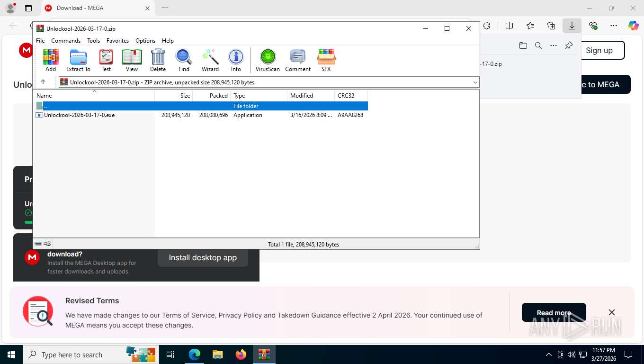Click the Download - MEGA browser tab
The height and width of the screenshot is (364, 644).
click(x=97, y=8)
